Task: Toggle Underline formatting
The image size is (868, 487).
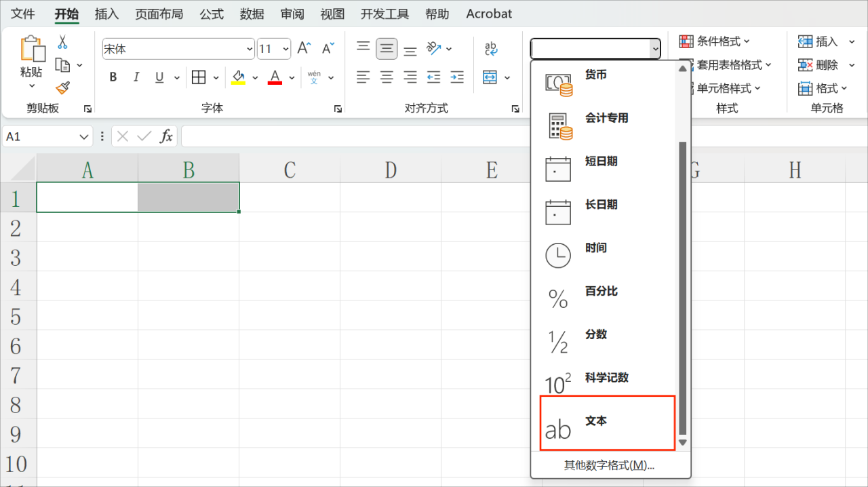Action: click(x=159, y=77)
